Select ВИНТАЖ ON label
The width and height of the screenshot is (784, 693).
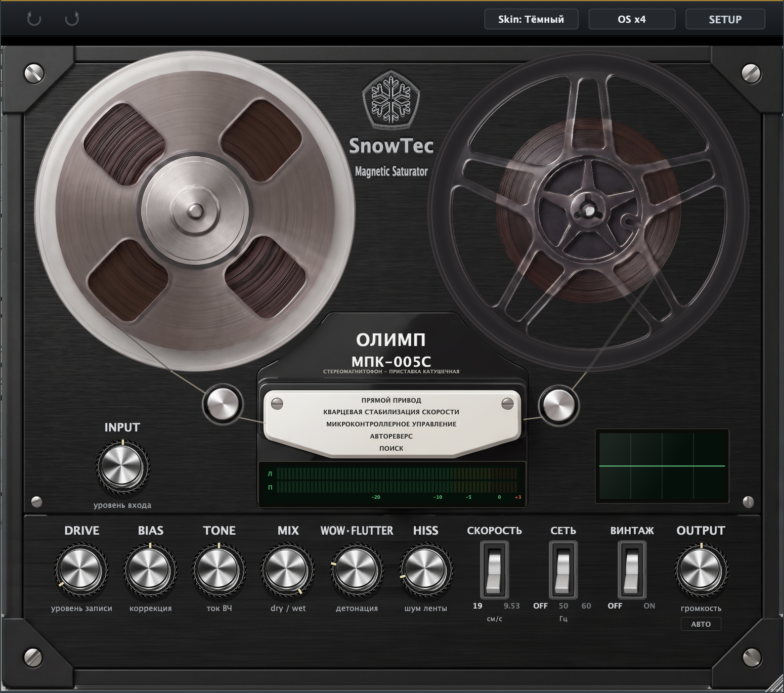pos(649,606)
